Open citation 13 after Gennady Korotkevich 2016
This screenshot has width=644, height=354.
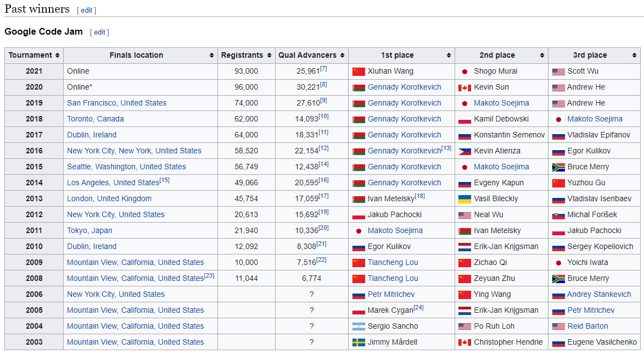tap(446, 148)
